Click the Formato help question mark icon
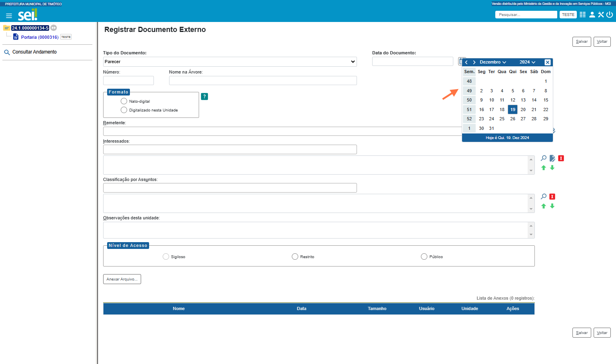Image resolution: width=616 pixels, height=364 pixels. click(x=204, y=96)
